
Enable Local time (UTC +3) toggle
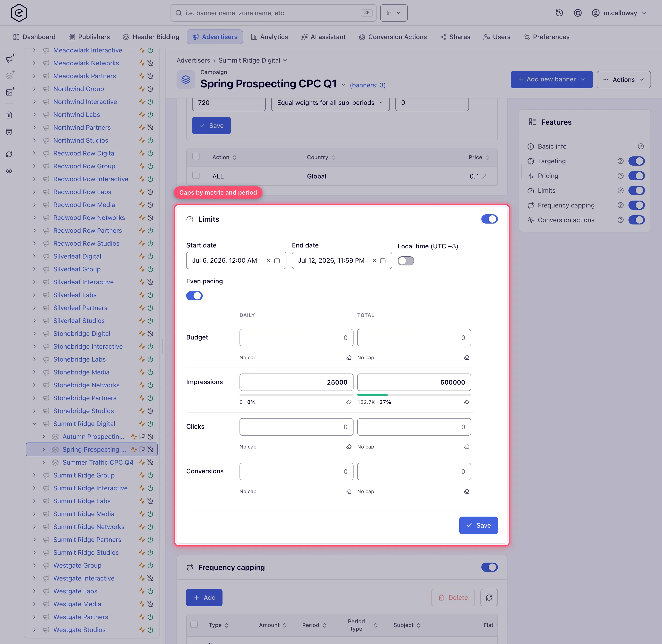point(406,261)
